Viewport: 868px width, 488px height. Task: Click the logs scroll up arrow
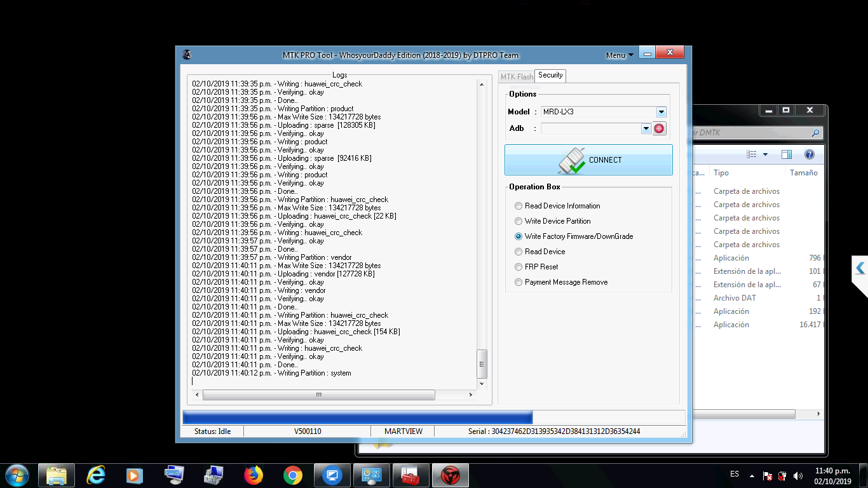coord(482,83)
